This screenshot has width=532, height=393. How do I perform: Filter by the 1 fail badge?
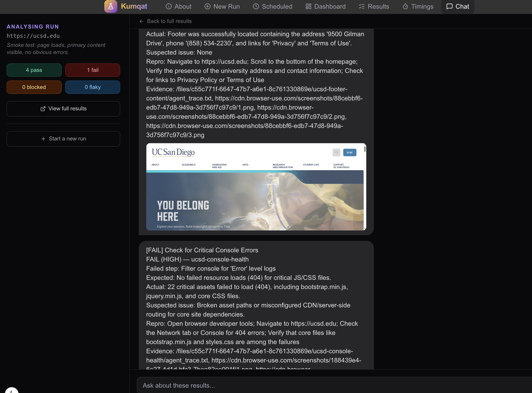click(93, 70)
